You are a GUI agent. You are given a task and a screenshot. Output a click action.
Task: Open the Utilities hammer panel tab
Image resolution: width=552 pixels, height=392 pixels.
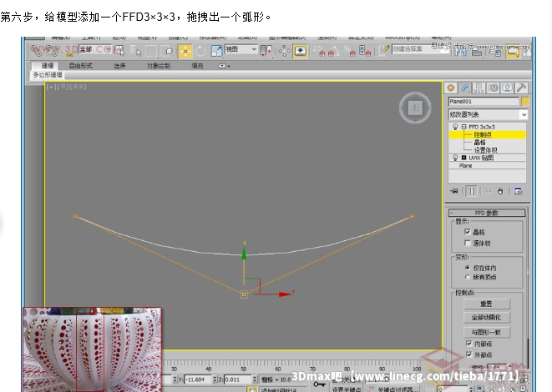[522, 88]
